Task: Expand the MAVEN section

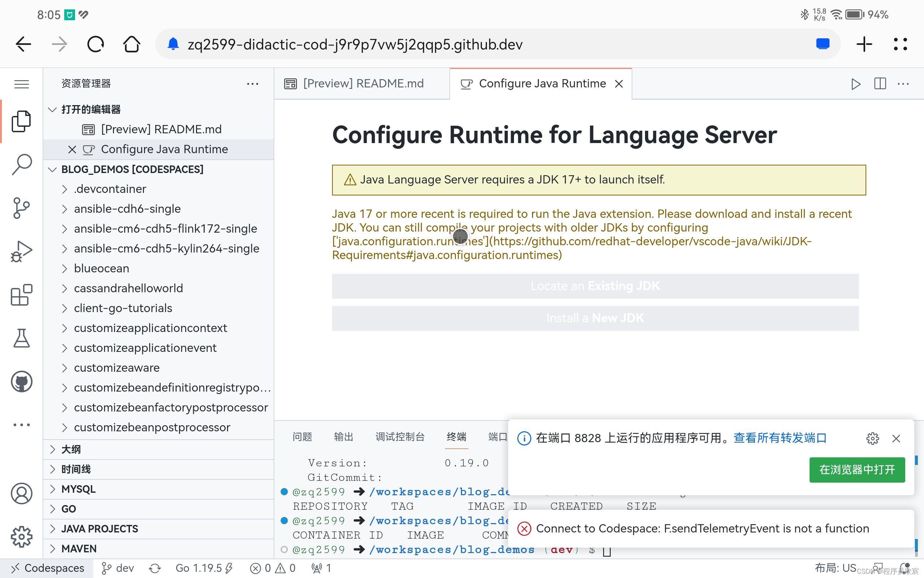Action: [158, 549]
